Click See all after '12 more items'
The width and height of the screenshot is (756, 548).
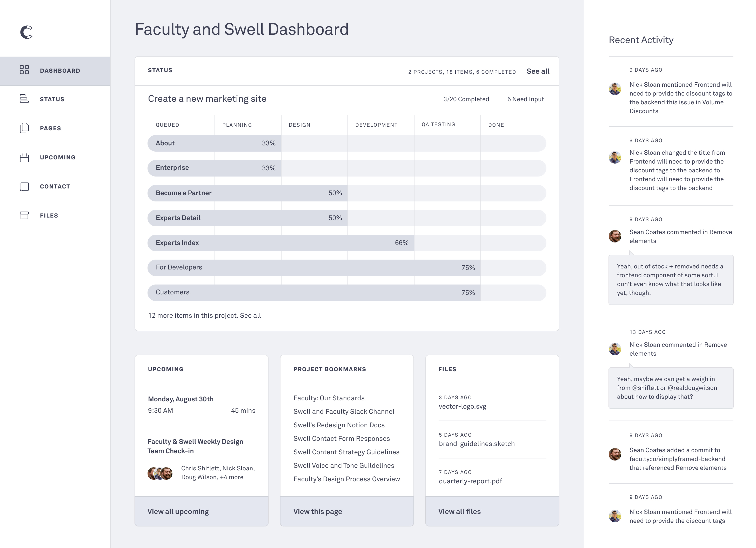(250, 315)
